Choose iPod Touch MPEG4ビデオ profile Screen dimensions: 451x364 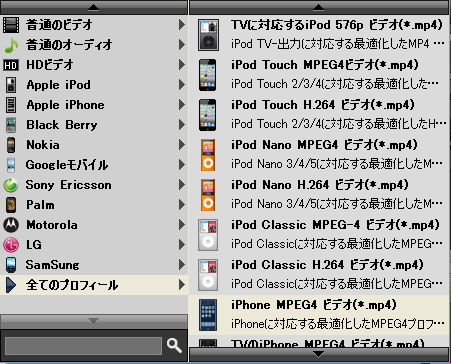pos(320,75)
